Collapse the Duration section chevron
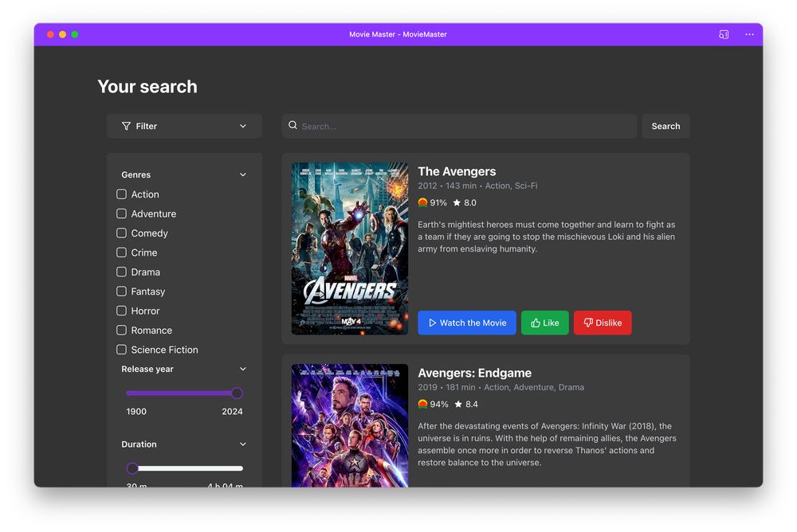Screen dimensions: 797x532 click(x=243, y=444)
